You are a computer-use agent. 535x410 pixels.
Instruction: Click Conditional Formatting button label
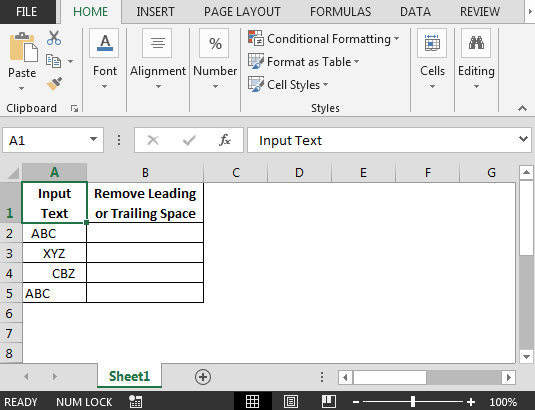click(329, 39)
